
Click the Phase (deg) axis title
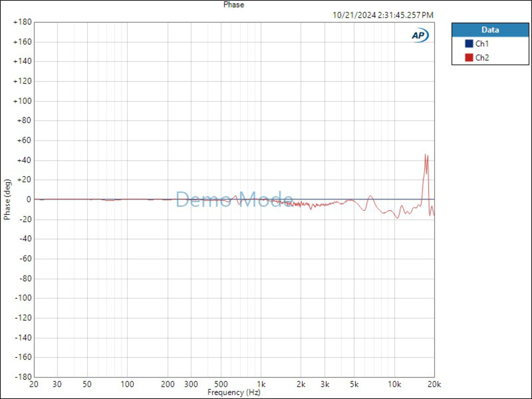coord(7,199)
